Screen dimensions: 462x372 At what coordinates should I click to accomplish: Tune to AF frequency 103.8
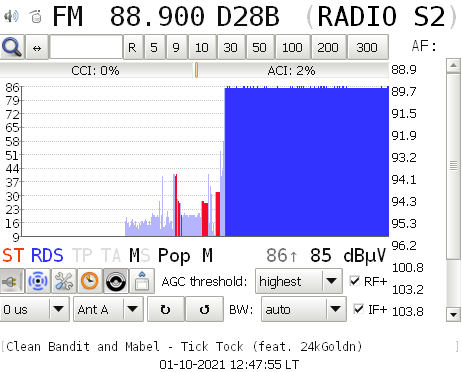[x=407, y=312]
